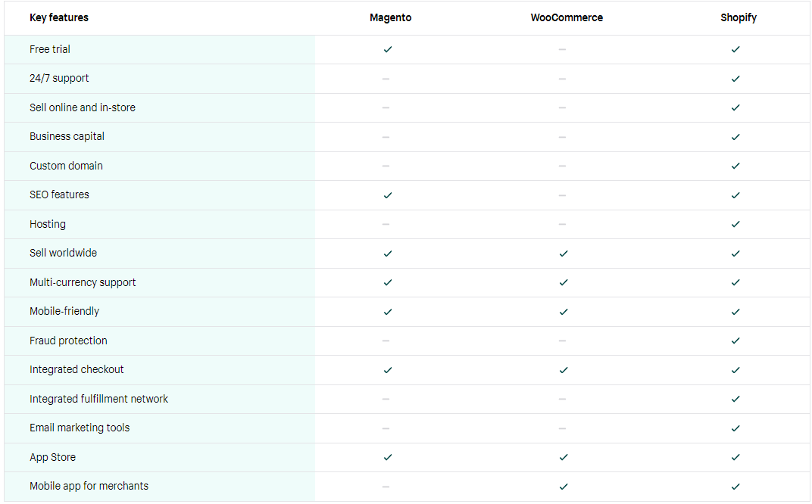Click Shopify checkmark in Sell online and in-store row

735,107
